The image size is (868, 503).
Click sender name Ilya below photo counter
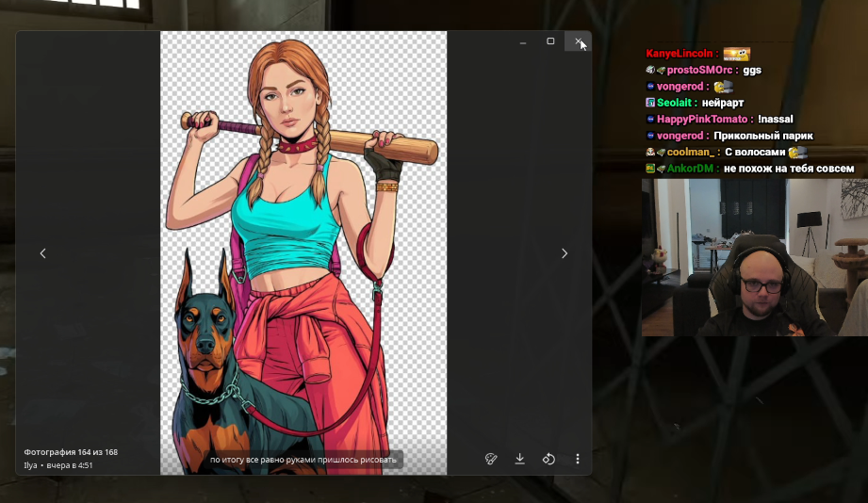30,465
